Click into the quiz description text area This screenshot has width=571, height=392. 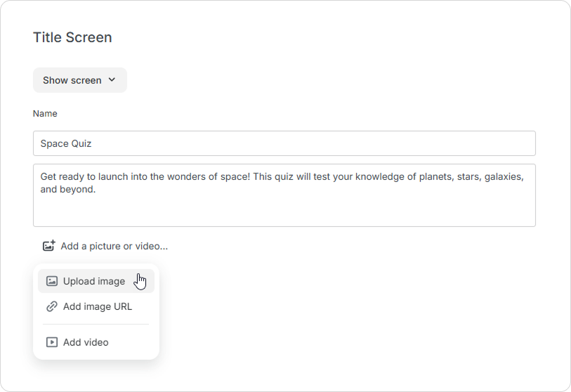click(x=284, y=195)
